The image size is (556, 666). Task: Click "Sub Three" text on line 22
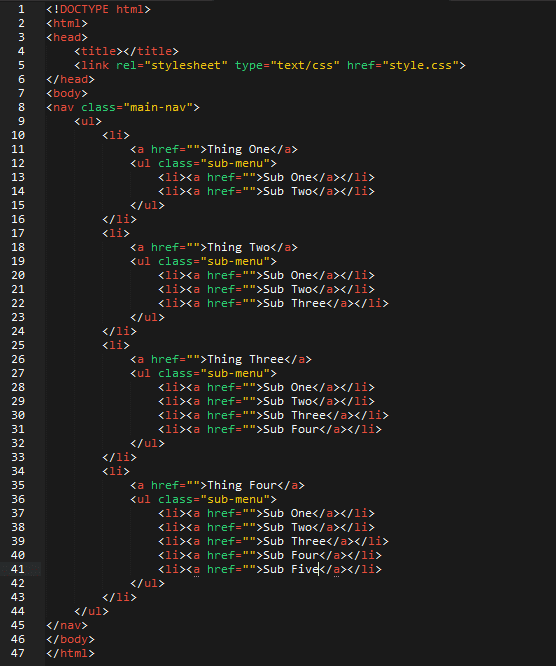(294, 303)
